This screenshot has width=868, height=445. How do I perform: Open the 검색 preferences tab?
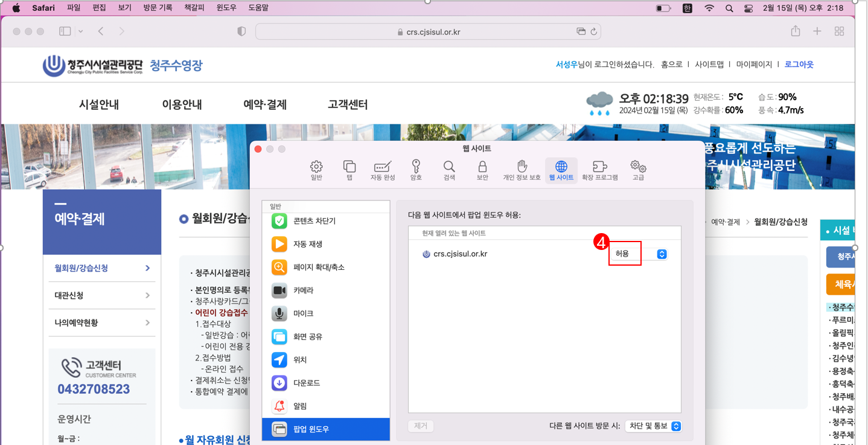pyautogui.click(x=449, y=170)
